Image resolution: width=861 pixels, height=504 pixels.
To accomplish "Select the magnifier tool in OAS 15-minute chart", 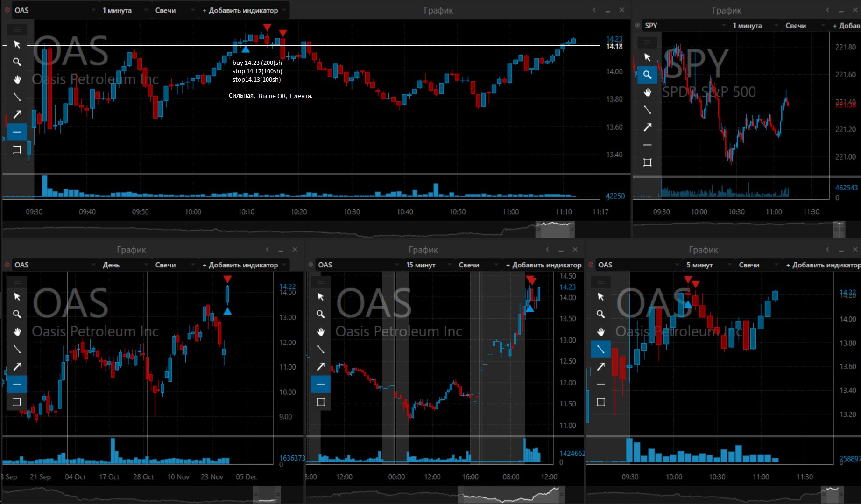I will tap(321, 314).
